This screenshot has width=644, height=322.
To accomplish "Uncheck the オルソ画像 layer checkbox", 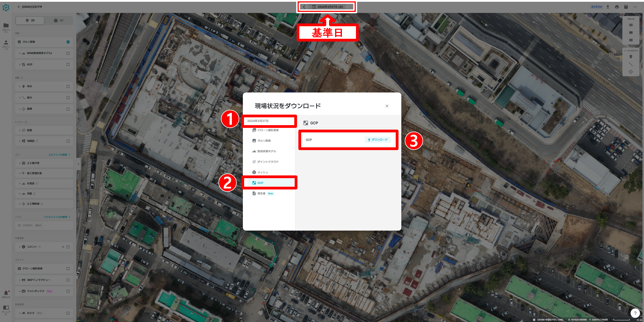I will coord(68,42).
